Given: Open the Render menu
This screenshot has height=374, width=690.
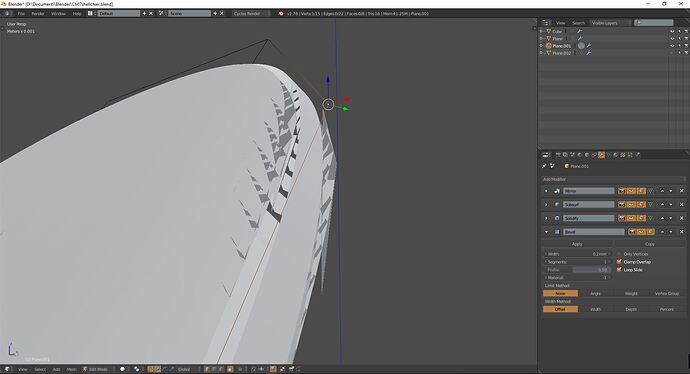Looking at the screenshot, I should (37, 14).
